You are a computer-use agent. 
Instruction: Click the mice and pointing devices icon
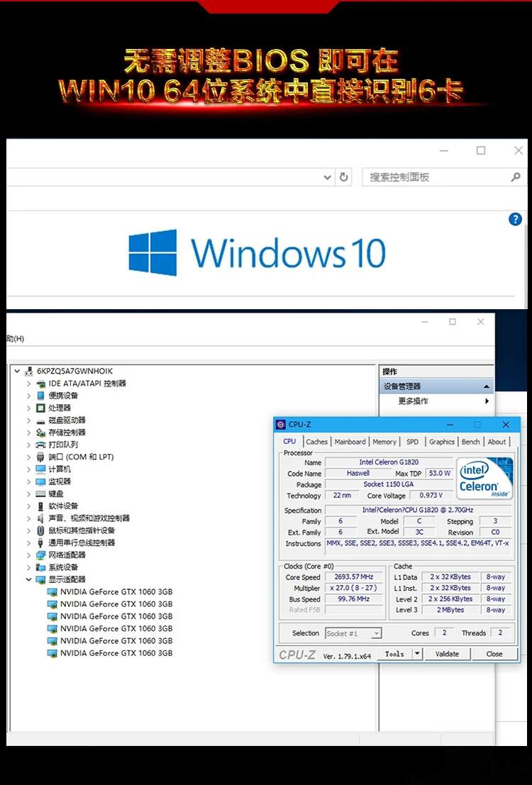tap(40, 530)
